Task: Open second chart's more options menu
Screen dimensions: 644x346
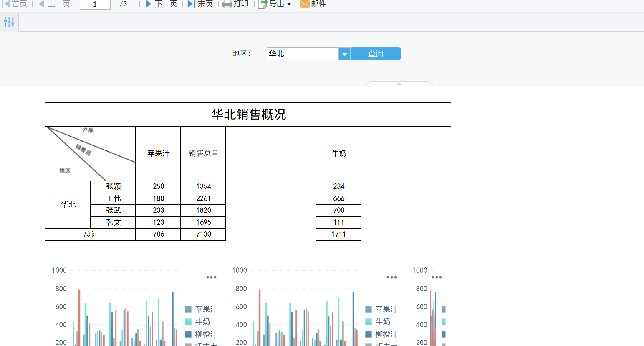Action: pyautogui.click(x=391, y=277)
